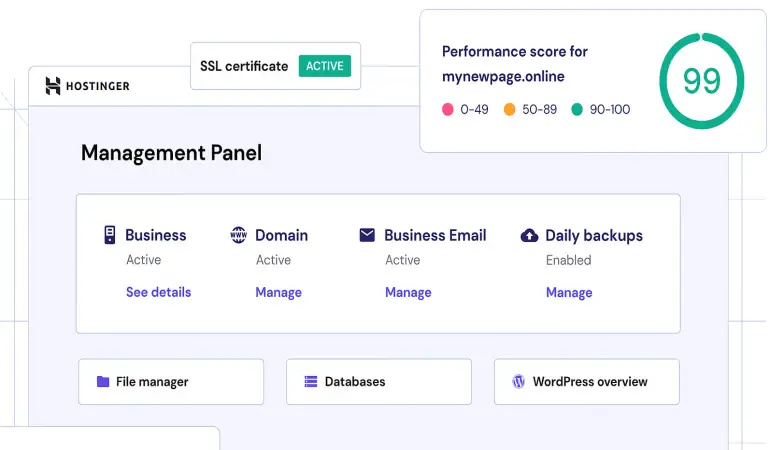
Task: Click the HOSTINGER brand name text
Action: click(98, 86)
